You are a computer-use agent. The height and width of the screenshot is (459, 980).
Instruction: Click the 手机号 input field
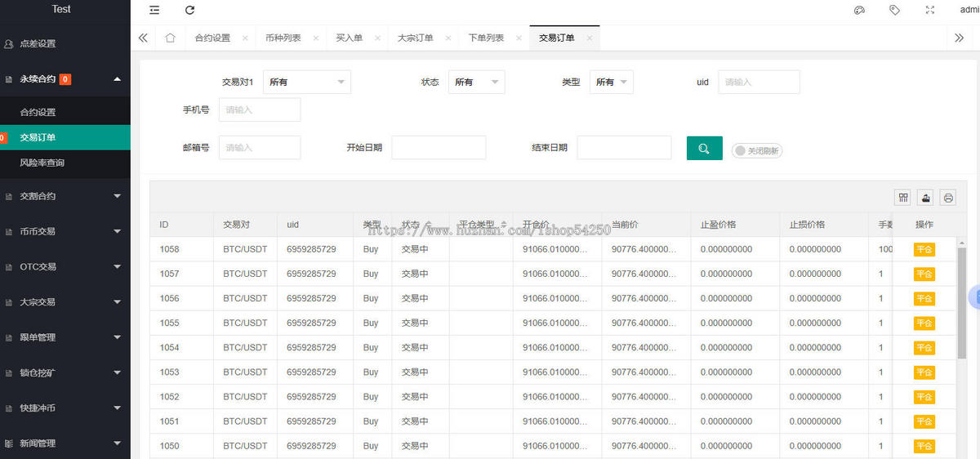260,109
